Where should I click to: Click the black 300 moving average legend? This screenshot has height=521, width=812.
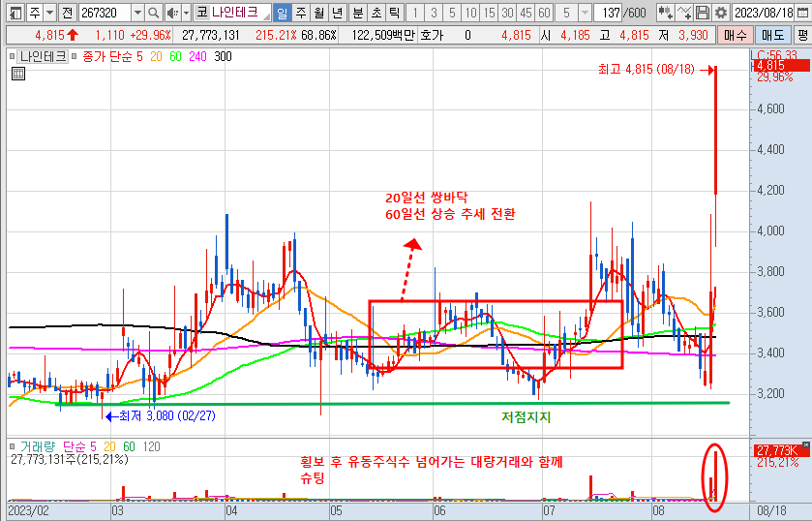(x=223, y=56)
